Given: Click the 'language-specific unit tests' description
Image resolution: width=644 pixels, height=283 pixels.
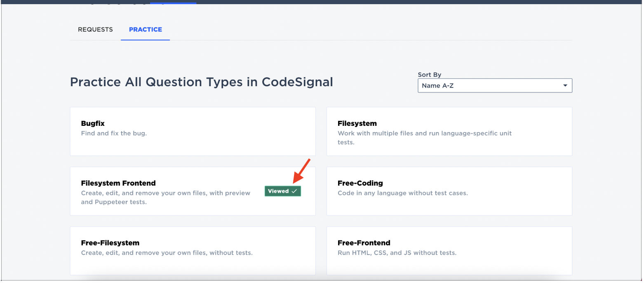Looking at the screenshot, I should (x=424, y=137).
